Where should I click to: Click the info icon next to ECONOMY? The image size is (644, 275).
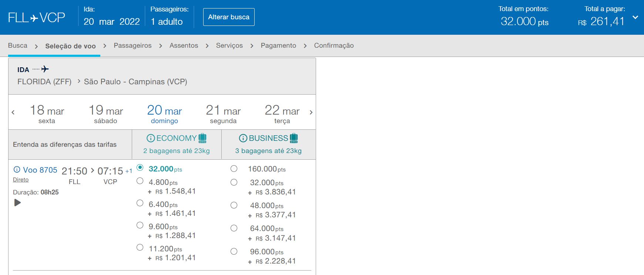pyautogui.click(x=151, y=138)
